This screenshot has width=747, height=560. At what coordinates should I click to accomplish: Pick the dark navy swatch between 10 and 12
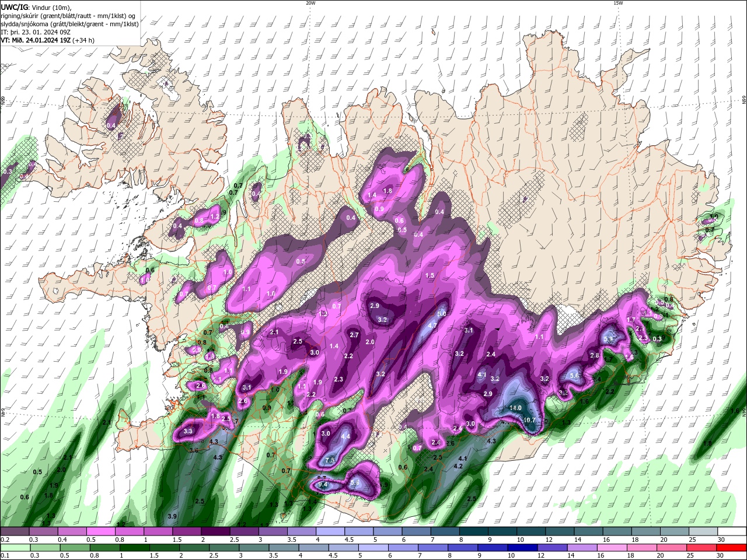pyautogui.click(x=521, y=548)
